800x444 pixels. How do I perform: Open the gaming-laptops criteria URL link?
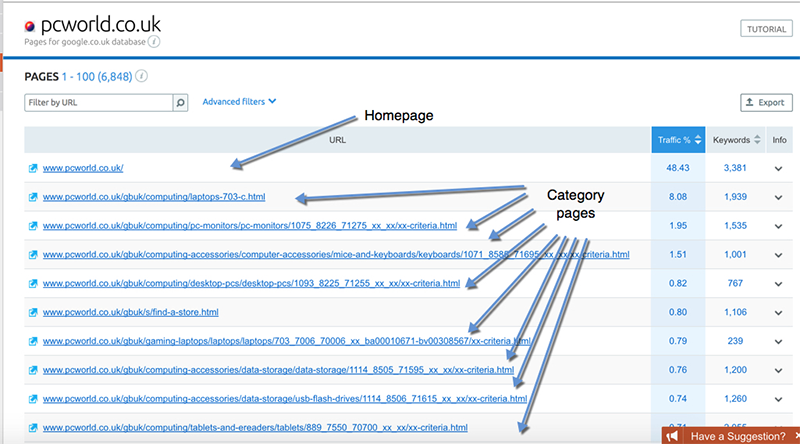[x=287, y=341]
